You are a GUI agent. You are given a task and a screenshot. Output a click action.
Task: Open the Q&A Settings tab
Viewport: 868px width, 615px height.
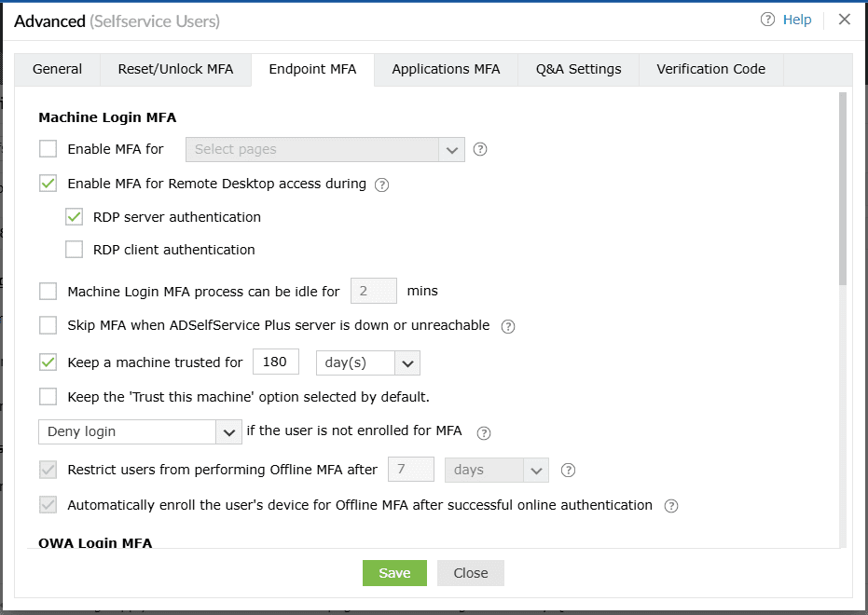point(578,69)
